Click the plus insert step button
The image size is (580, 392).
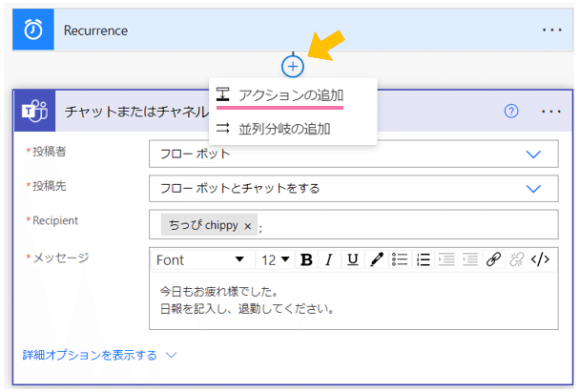[x=293, y=67]
